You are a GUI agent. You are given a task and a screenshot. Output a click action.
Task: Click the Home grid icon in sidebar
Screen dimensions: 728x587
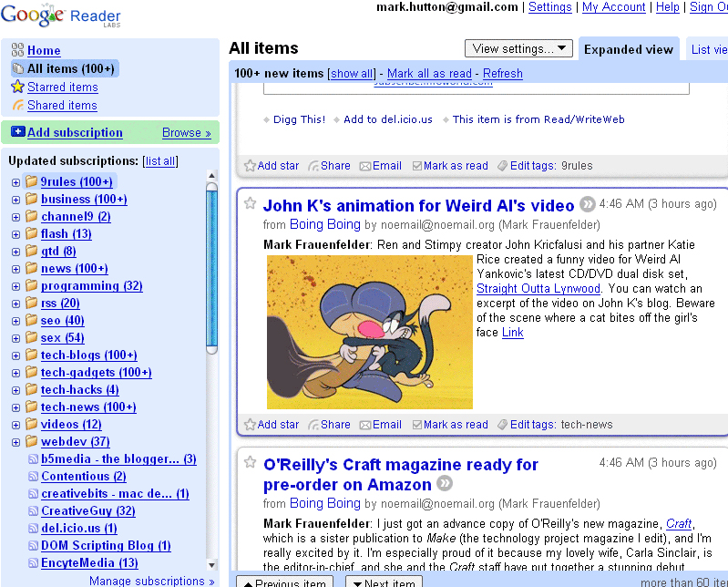point(17,50)
